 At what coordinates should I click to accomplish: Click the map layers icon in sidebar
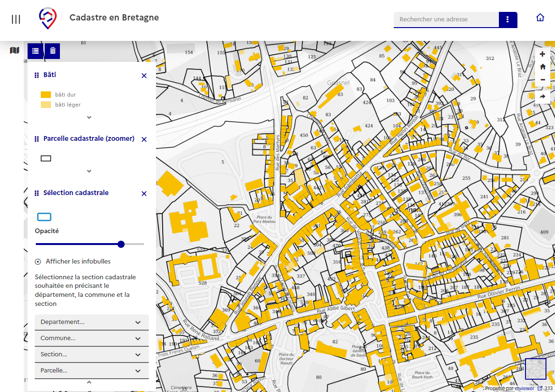coord(15,50)
